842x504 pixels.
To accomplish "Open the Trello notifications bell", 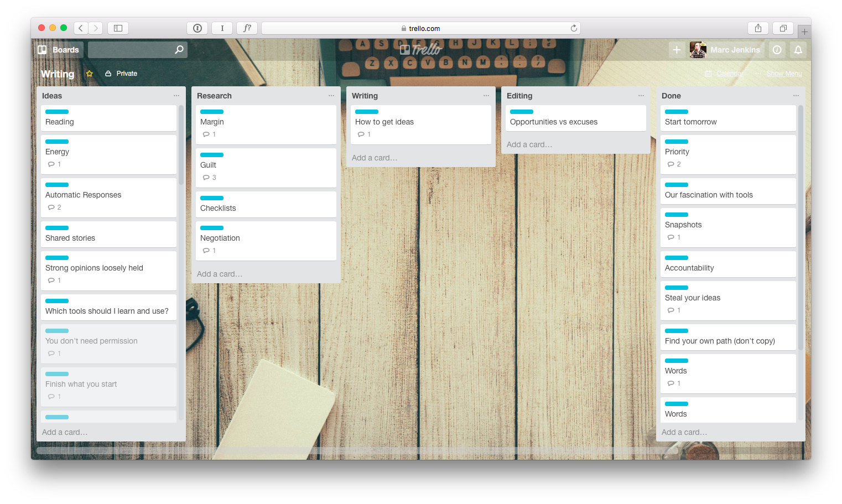I will point(798,50).
